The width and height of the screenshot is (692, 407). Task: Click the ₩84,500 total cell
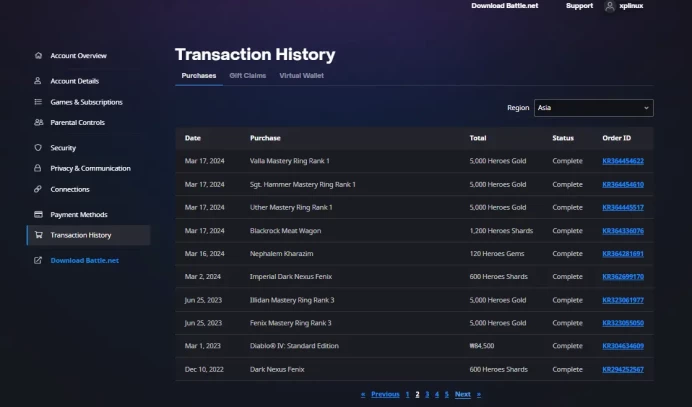point(481,346)
